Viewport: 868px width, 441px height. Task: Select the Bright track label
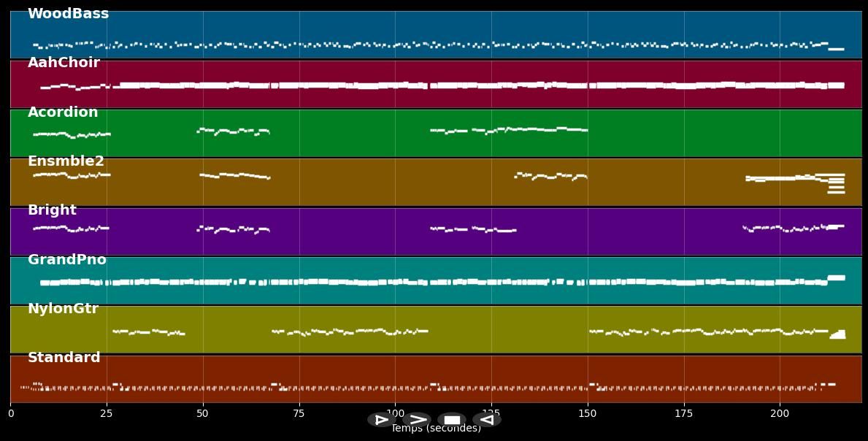[52, 210]
